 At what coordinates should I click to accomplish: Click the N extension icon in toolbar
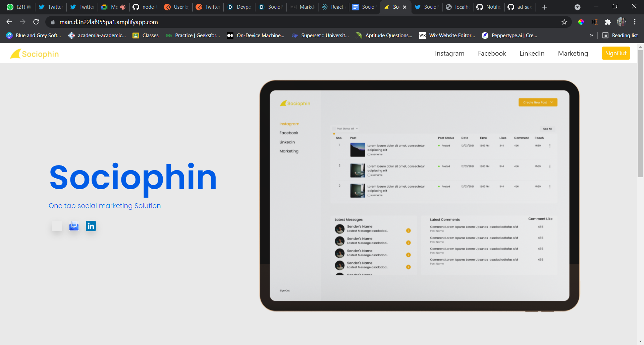(594, 22)
